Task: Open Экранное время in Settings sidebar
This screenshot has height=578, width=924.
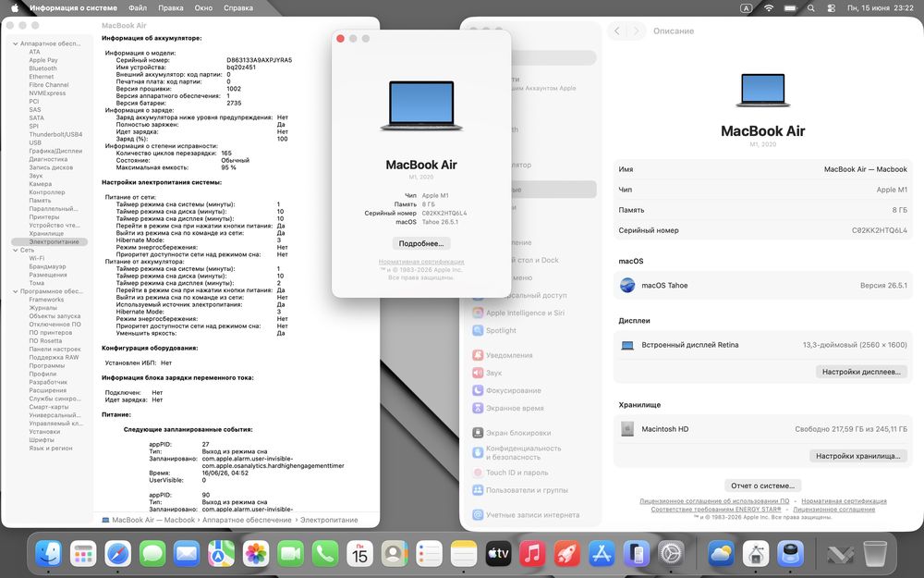Action: (x=508, y=408)
